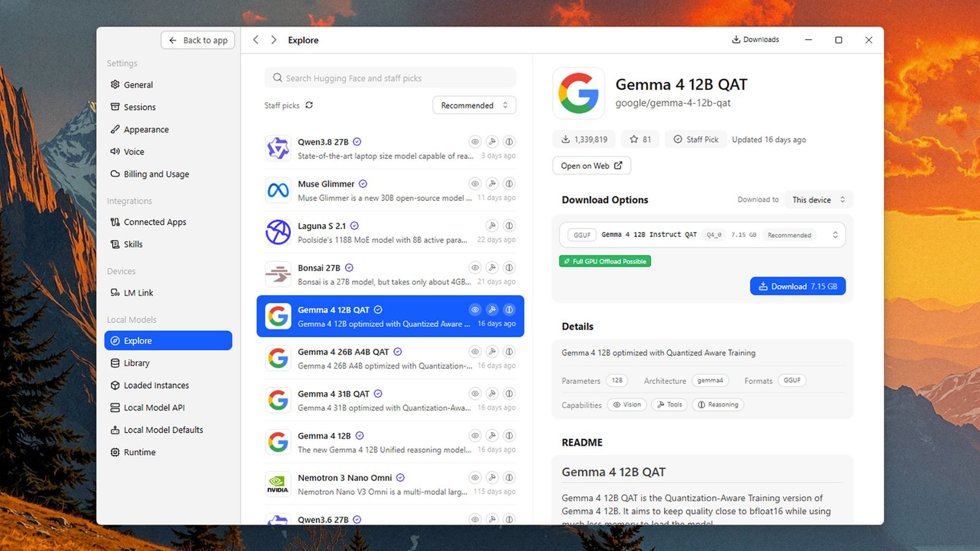Expand the Gemma 4 12B Instruct QAT variant selector
Viewport: 980px width, 551px height.
[702, 235]
